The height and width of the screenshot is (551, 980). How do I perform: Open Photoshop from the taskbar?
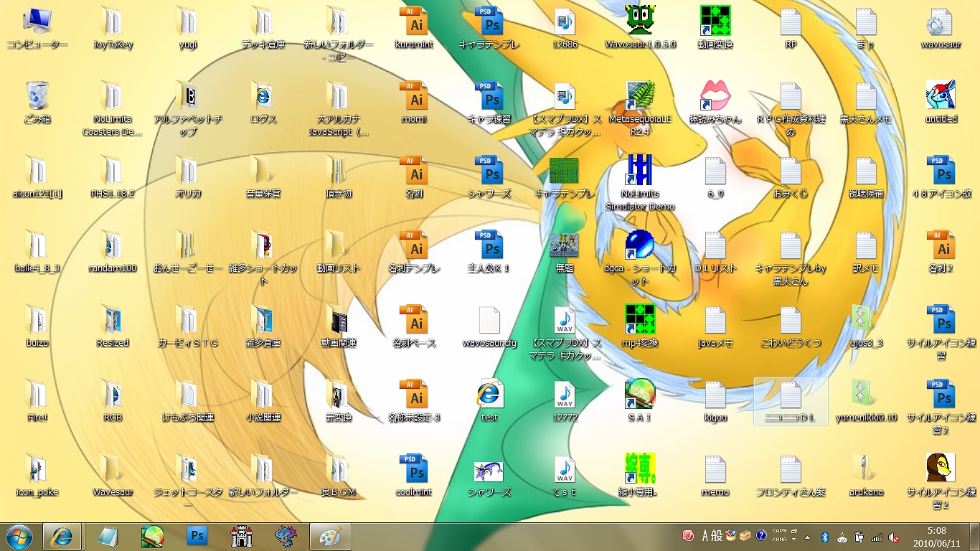197,536
